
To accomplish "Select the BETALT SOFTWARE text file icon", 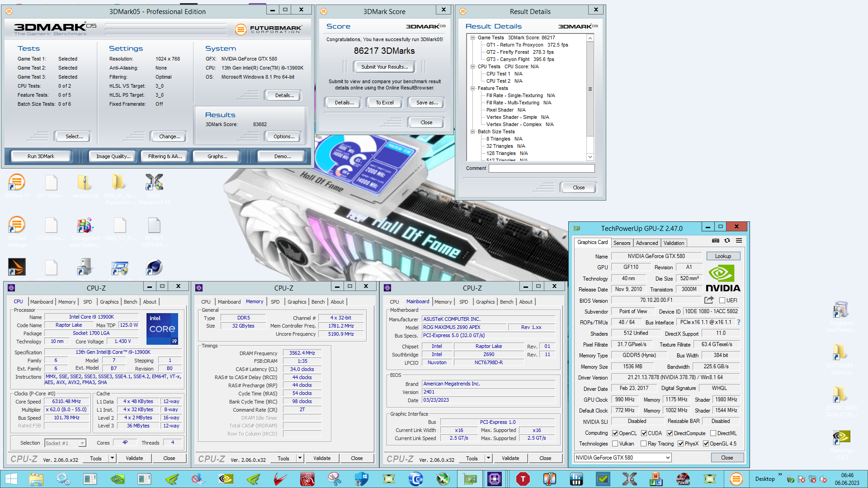I will (x=154, y=231).
